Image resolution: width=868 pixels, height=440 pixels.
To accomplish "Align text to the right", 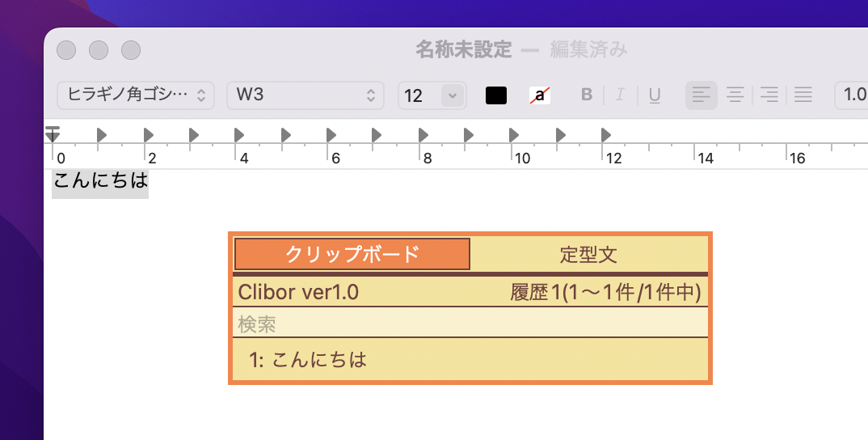I will (769, 95).
